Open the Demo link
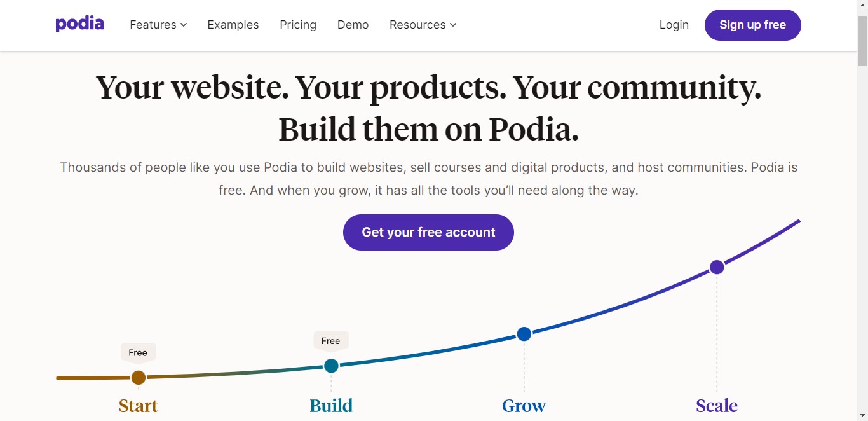 [x=353, y=25]
